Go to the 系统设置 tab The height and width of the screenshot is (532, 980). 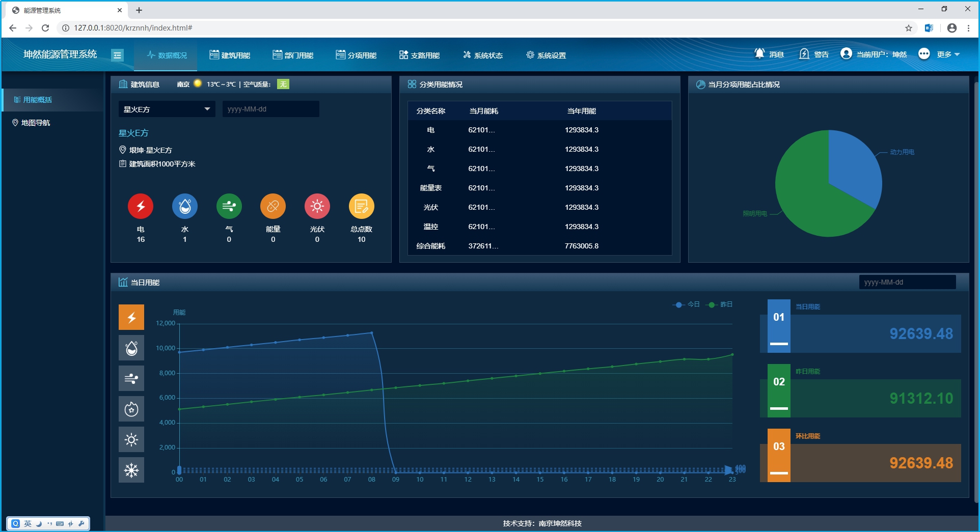pyautogui.click(x=546, y=55)
